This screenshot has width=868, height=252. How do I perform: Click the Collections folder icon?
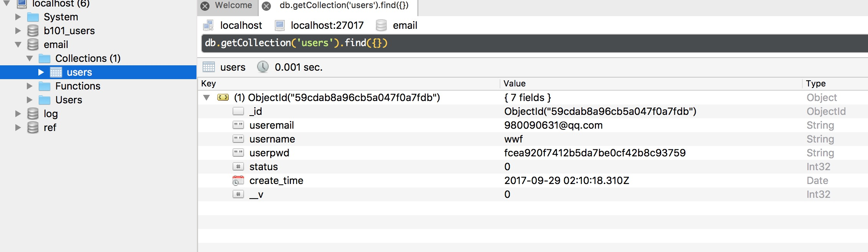point(45,58)
